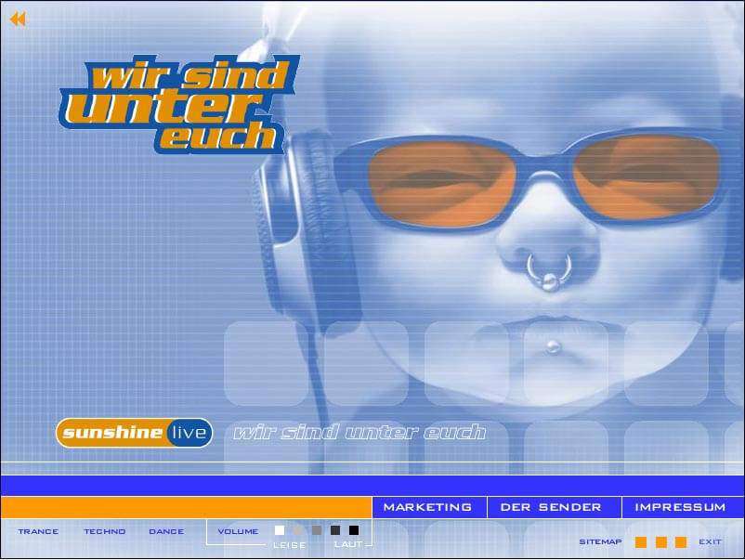Click the middle orange square beside Sitemap

coord(660,542)
